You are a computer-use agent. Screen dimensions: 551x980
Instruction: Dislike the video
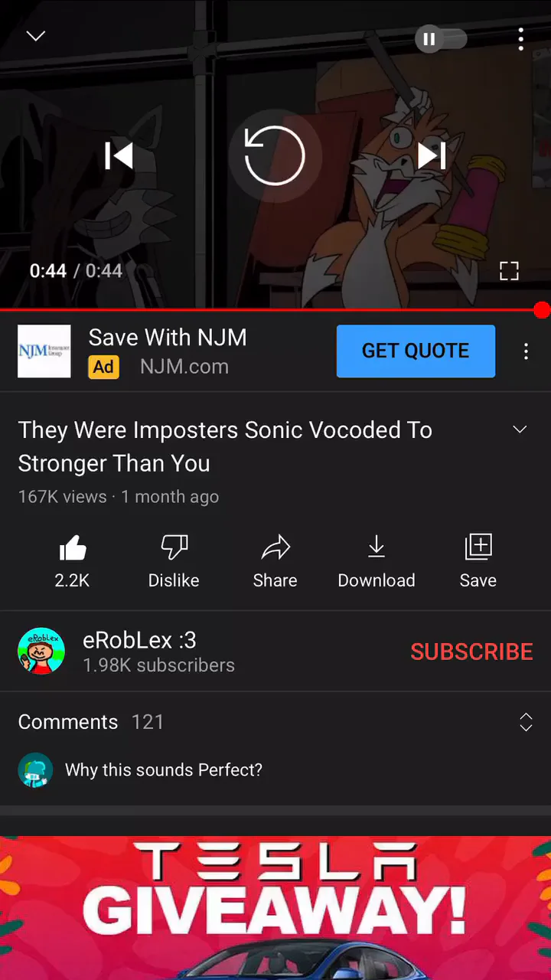click(174, 562)
